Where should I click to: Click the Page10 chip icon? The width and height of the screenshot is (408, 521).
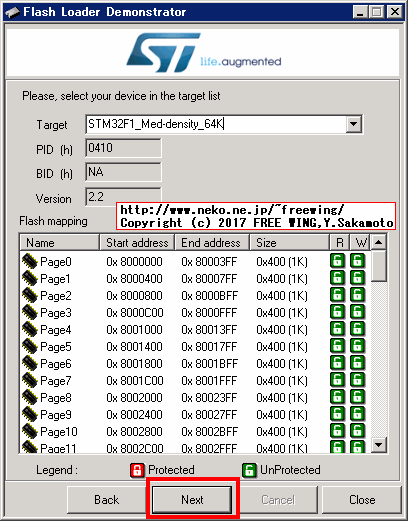click(29, 431)
